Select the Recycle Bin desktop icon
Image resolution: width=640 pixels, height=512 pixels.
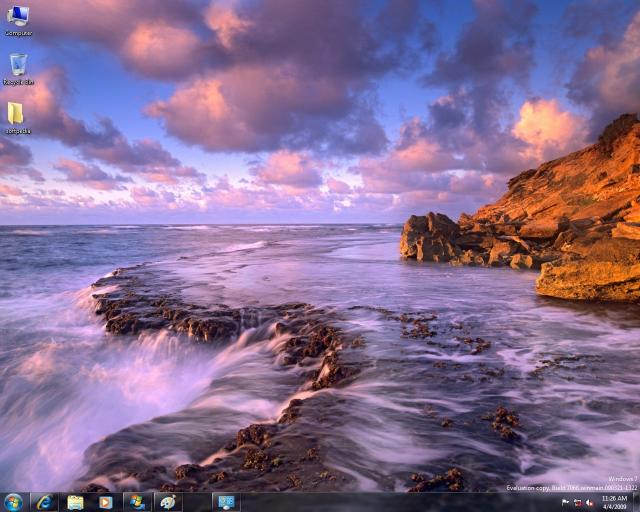click(18, 64)
